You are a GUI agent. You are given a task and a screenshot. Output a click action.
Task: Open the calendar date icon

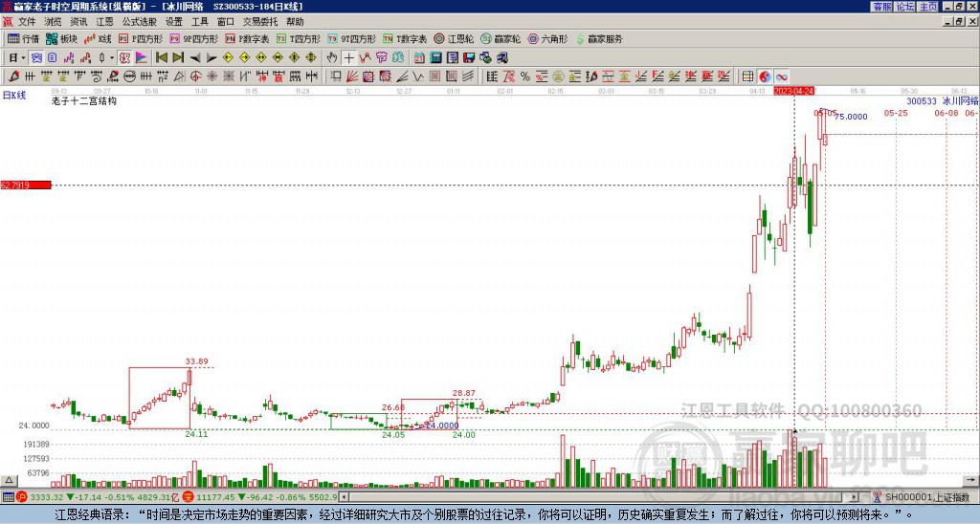point(419,58)
